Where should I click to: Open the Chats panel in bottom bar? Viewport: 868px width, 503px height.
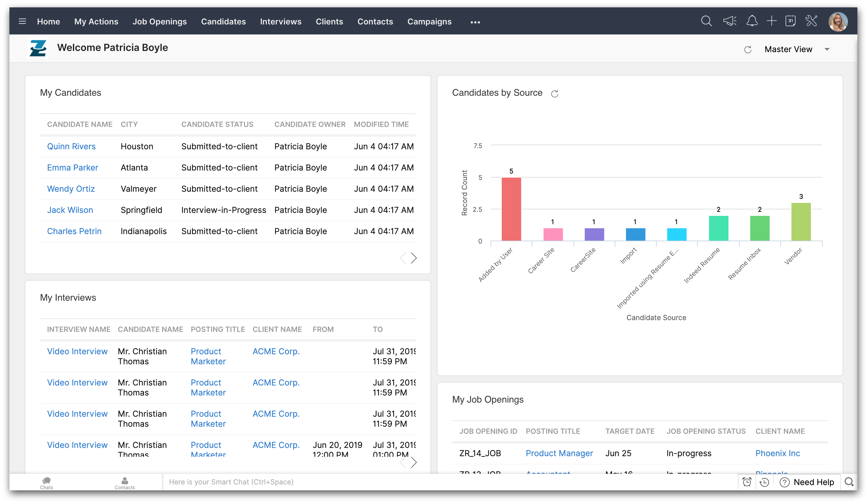(47, 482)
